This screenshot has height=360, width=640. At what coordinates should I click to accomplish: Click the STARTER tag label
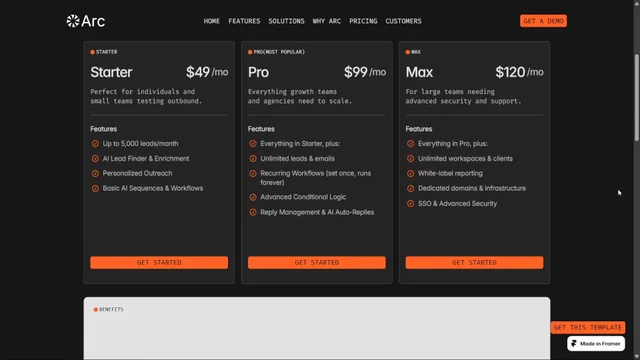point(107,52)
